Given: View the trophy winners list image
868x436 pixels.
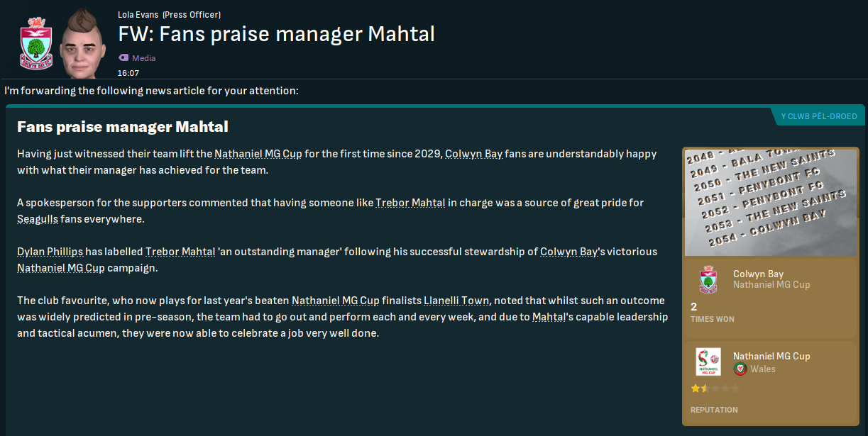Looking at the screenshot, I should click(770, 201).
